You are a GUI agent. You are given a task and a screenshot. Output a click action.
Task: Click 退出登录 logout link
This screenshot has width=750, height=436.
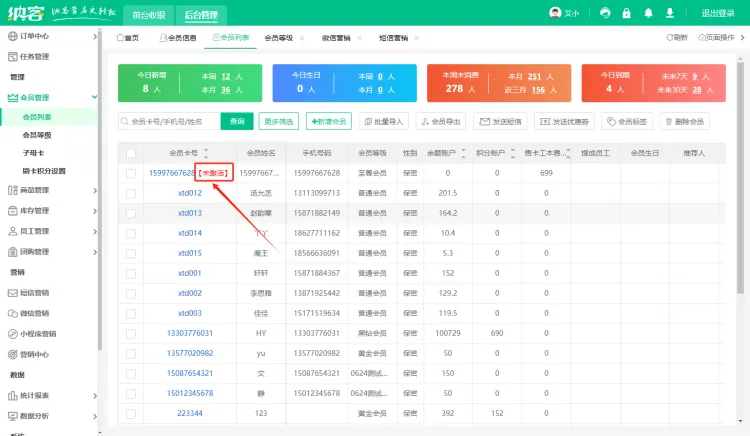(717, 13)
